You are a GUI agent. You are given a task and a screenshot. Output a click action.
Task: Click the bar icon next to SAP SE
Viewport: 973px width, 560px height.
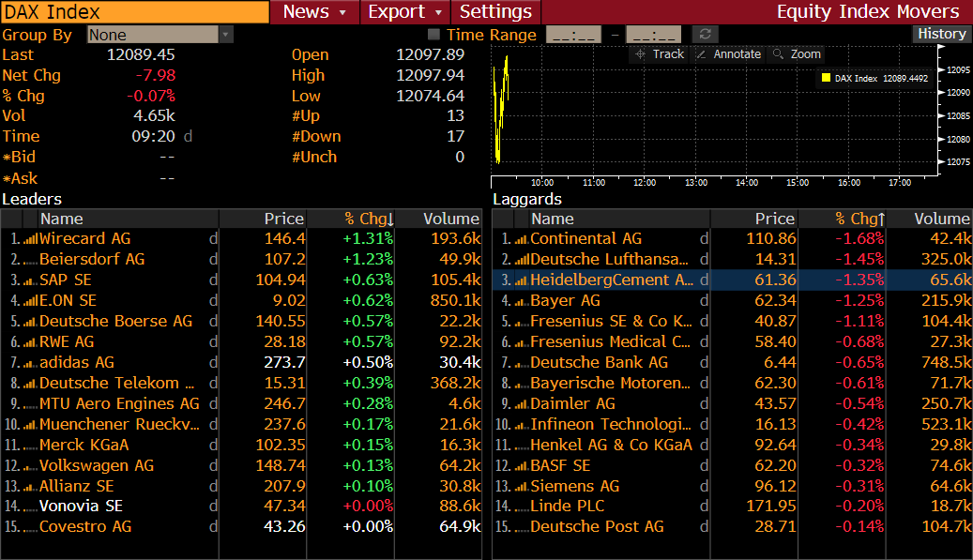(x=30, y=280)
